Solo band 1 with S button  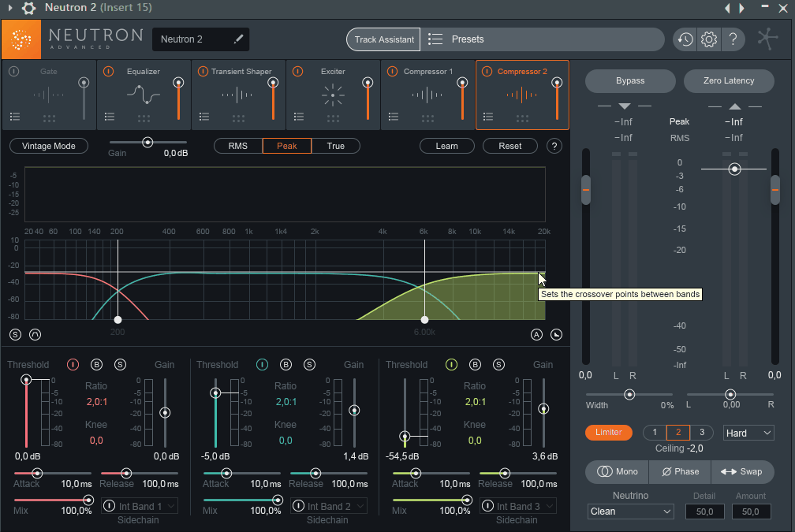(120, 364)
